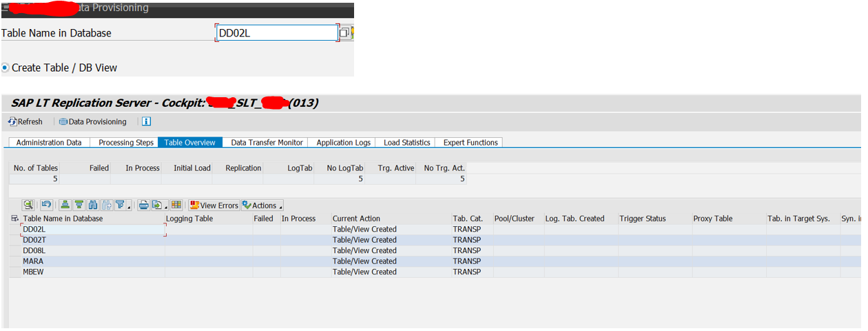The height and width of the screenshot is (331, 868).
Task: Sort table in ascending order
Action: pyautogui.click(x=65, y=205)
